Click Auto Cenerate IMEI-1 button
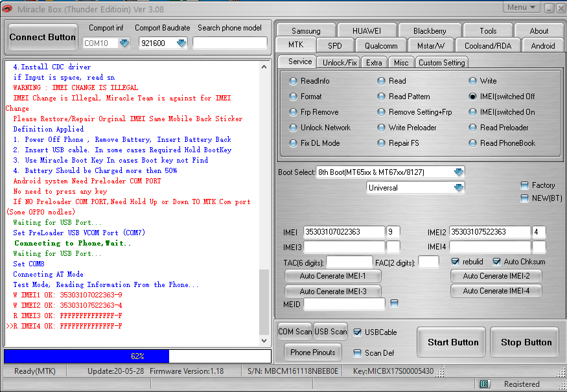567x392 pixels. (332, 276)
